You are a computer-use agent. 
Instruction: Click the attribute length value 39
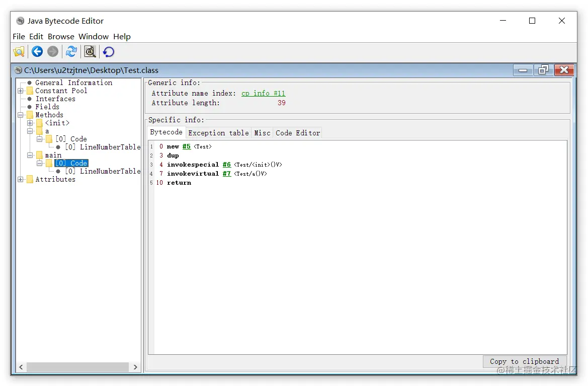(x=281, y=103)
